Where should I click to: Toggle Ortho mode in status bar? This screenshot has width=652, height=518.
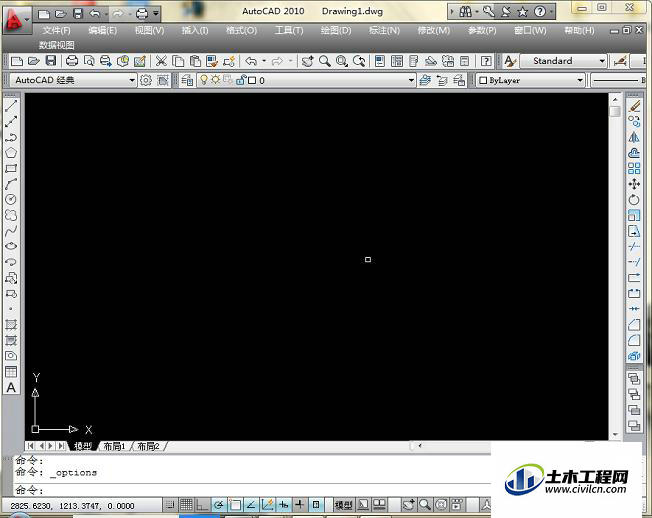pos(203,505)
